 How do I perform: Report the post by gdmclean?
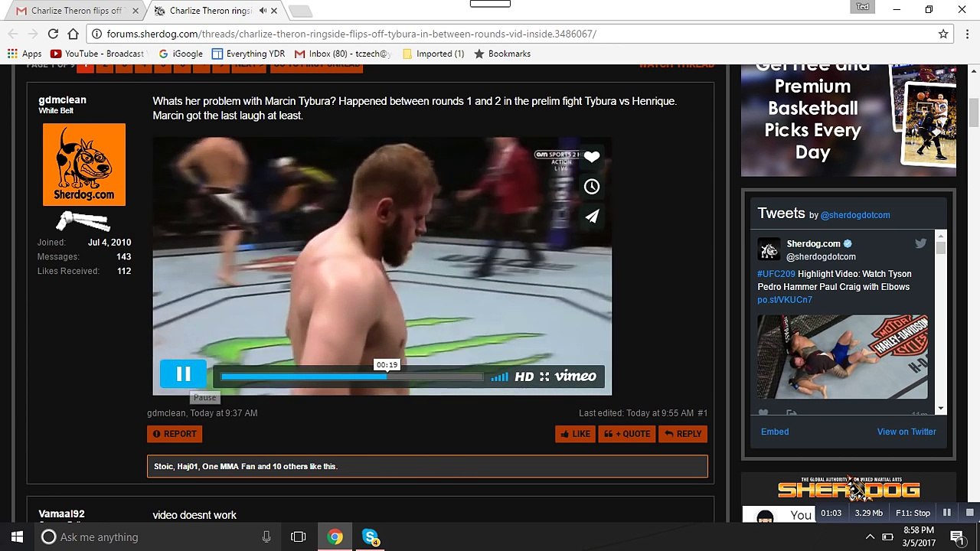175,434
